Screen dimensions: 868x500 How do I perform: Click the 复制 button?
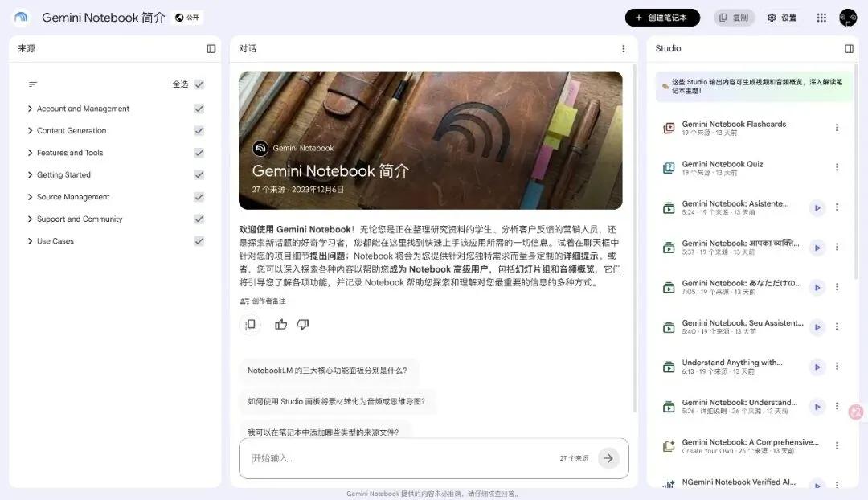point(734,18)
